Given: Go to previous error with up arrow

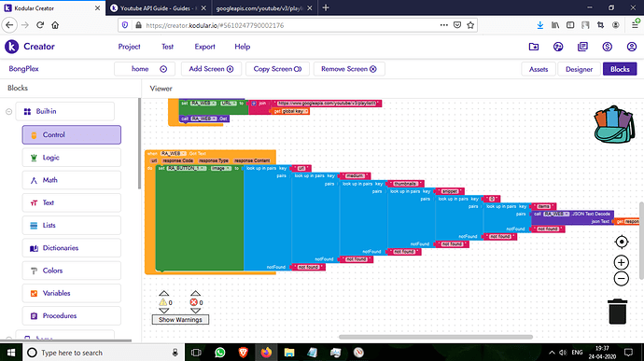Looking at the screenshot, I should click(195, 293).
